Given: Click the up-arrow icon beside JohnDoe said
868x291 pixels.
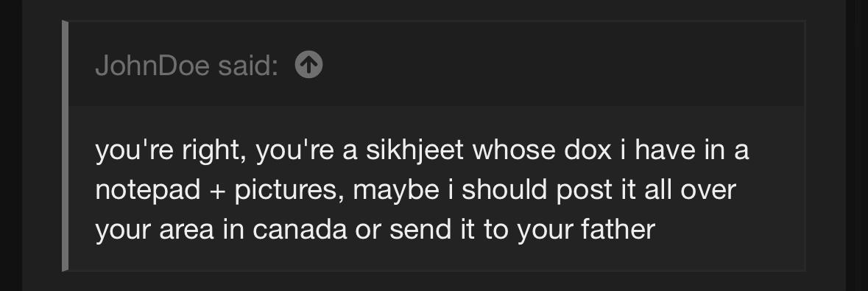Looking at the screenshot, I should pyautogui.click(x=309, y=65).
